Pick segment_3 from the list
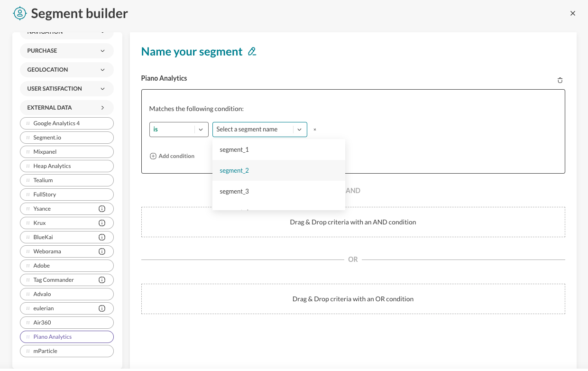 click(234, 191)
